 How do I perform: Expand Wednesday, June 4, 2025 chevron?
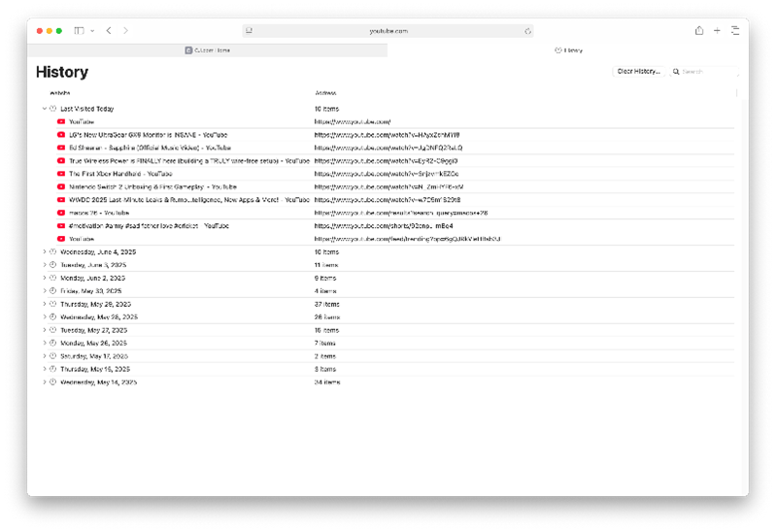coord(45,251)
